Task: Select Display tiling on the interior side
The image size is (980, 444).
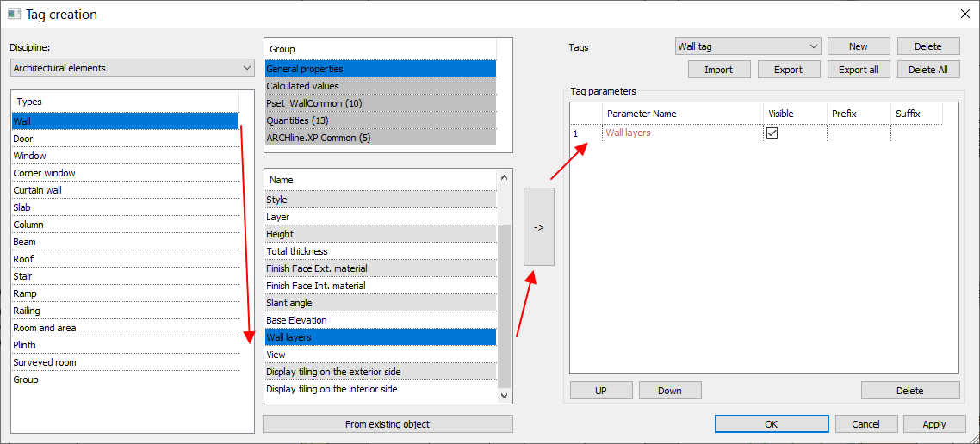Action: (x=381, y=388)
